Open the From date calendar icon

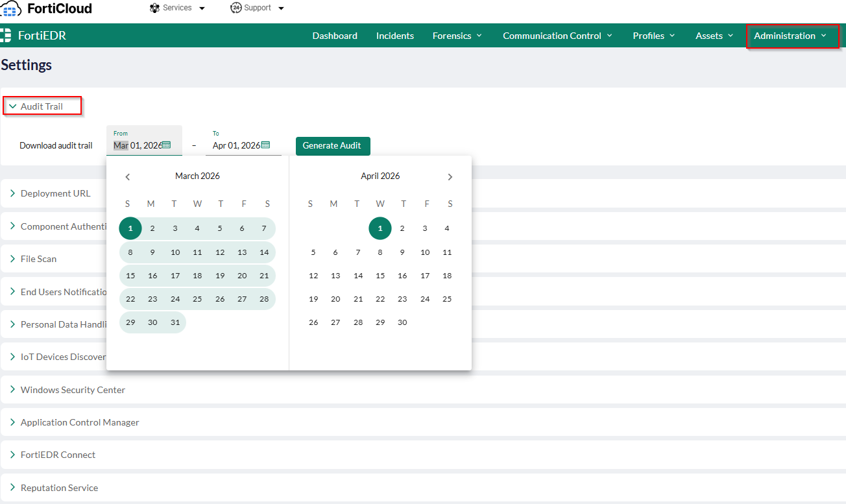tap(166, 145)
